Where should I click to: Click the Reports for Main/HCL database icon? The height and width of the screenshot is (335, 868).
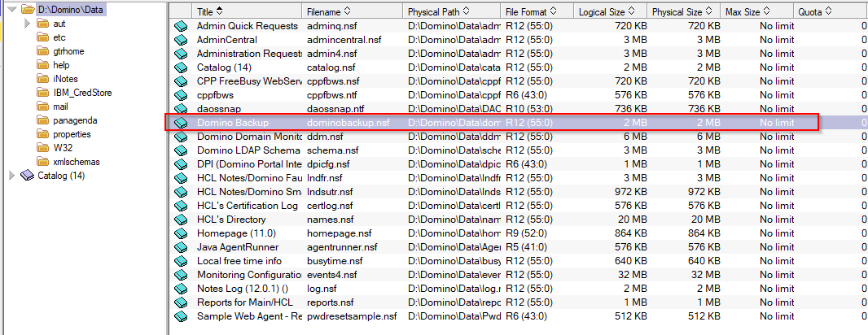[181, 302]
